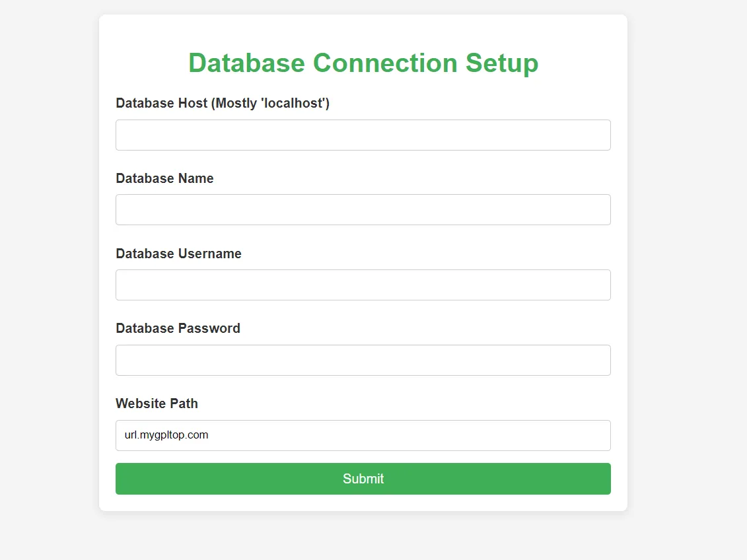Click the word 'Connection' in the heading
This screenshot has height=560, width=747.
pyautogui.click(x=385, y=63)
